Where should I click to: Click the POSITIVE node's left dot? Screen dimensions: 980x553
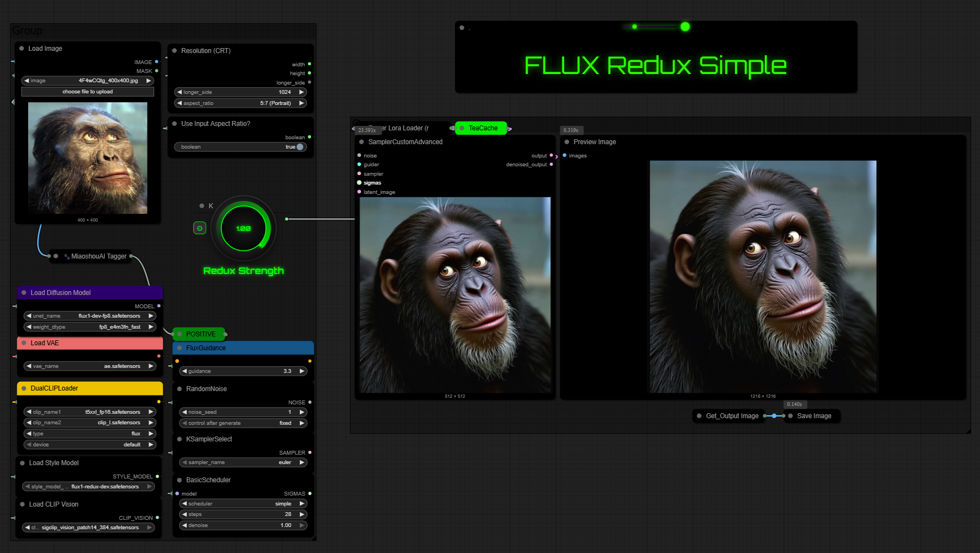pyautogui.click(x=179, y=334)
